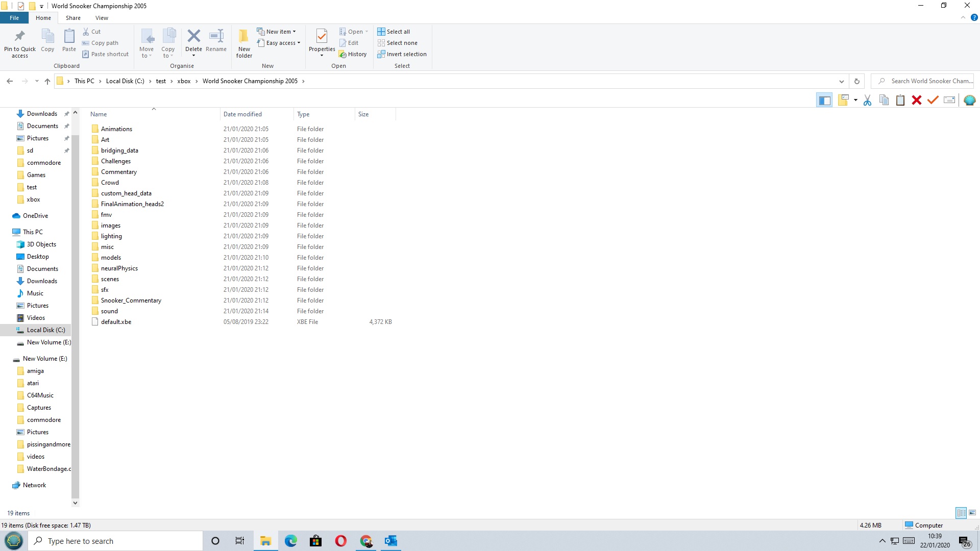The image size is (980, 551).
Task: Click the Classic Shell navigation pane toggle icon
Action: pyautogui.click(x=824, y=101)
